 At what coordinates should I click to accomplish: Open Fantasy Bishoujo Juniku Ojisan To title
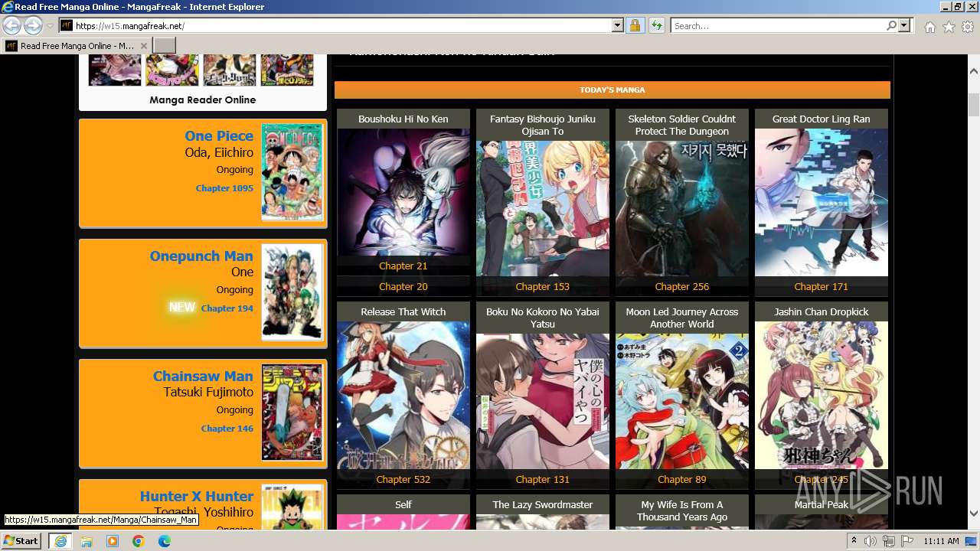pos(543,126)
